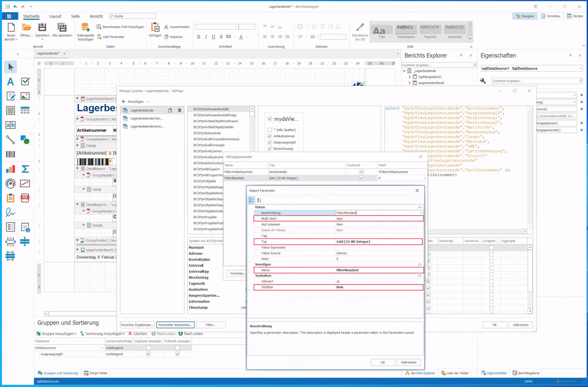Select the Barcode tool in toolbox
Image resolution: width=588 pixels, height=387 pixels.
pos(10,154)
